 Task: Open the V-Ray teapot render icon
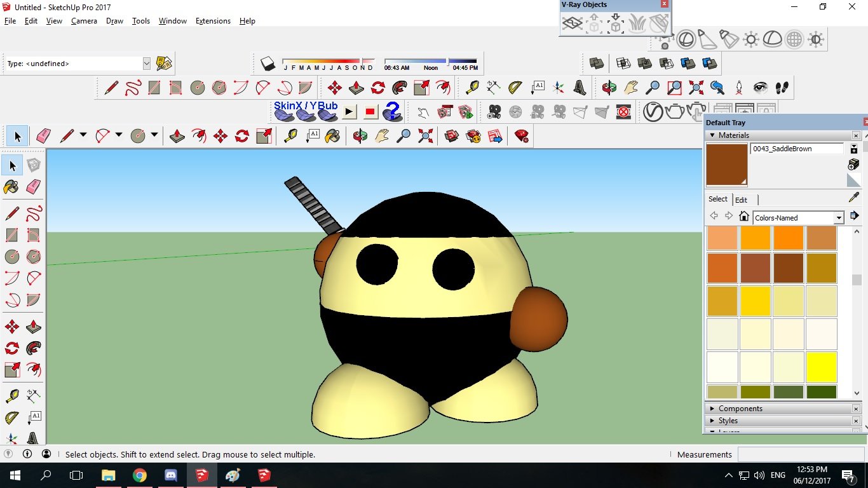coord(675,112)
